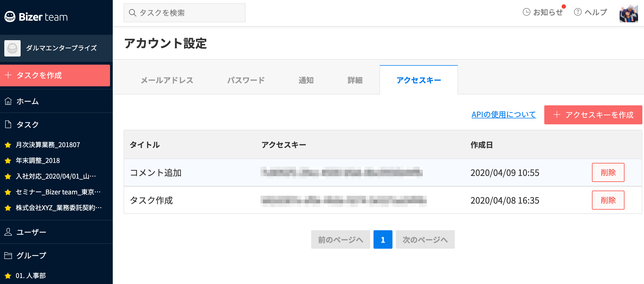Delete the コメント追加 access key
Image resolution: width=644 pixels, height=284 pixels.
pyautogui.click(x=608, y=172)
